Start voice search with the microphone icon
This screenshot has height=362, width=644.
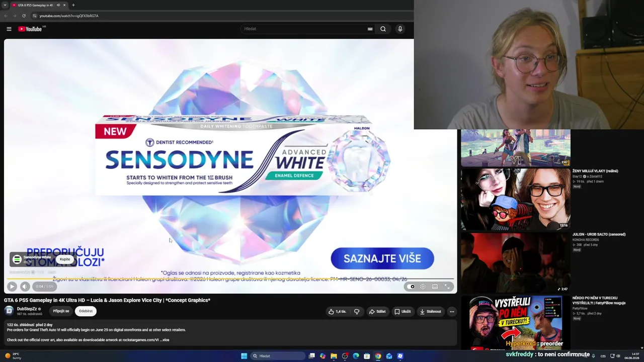[400, 29]
